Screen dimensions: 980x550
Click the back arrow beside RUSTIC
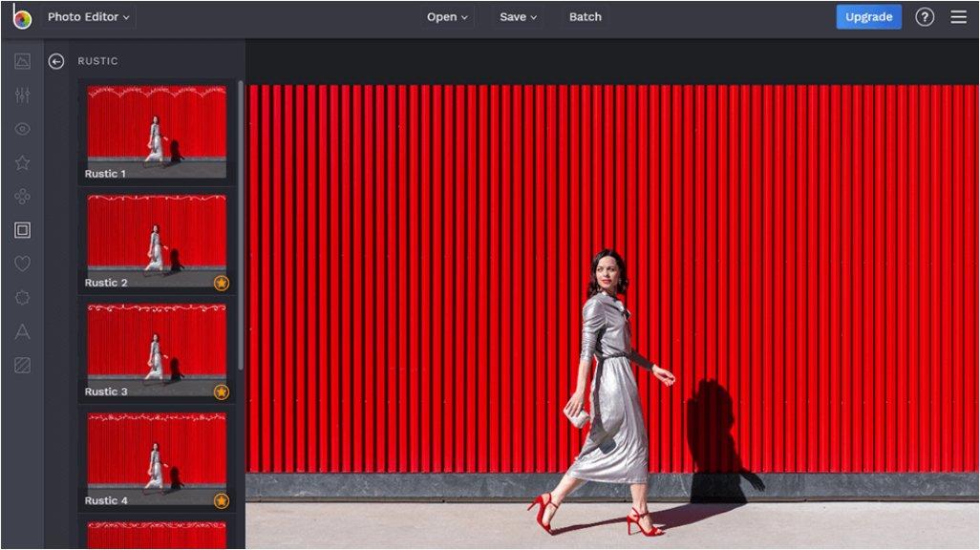tap(56, 61)
